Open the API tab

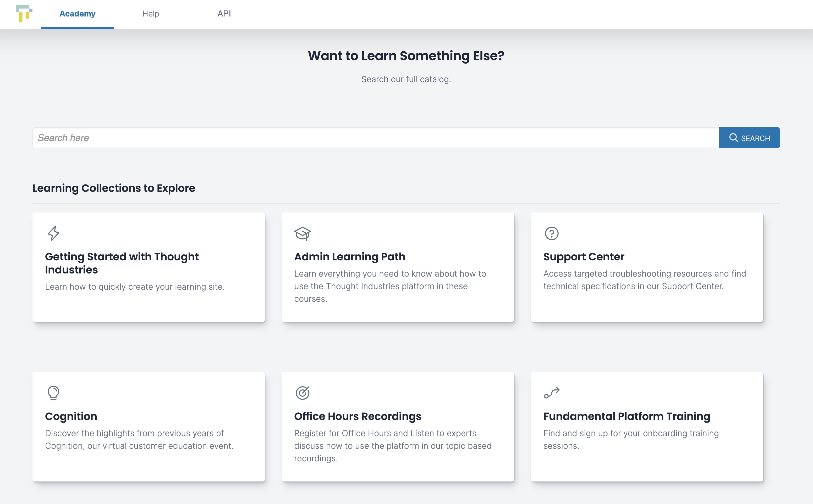click(x=224, y=14)
